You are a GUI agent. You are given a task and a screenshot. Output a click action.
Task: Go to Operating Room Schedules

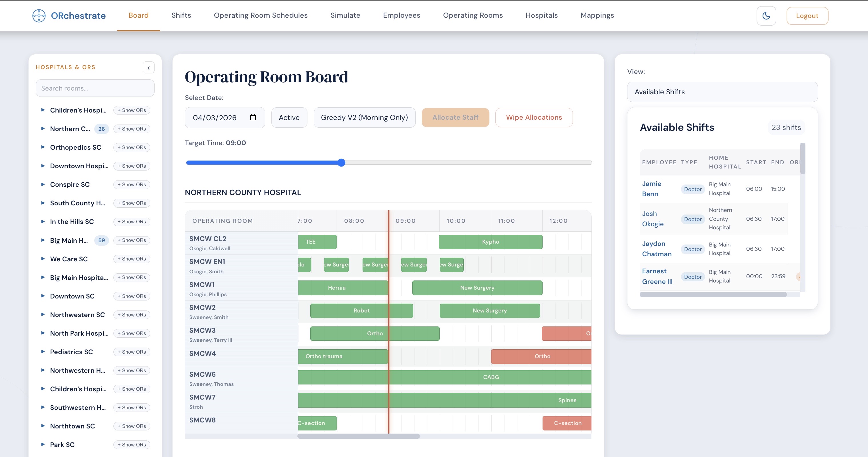tap(261, 15)
